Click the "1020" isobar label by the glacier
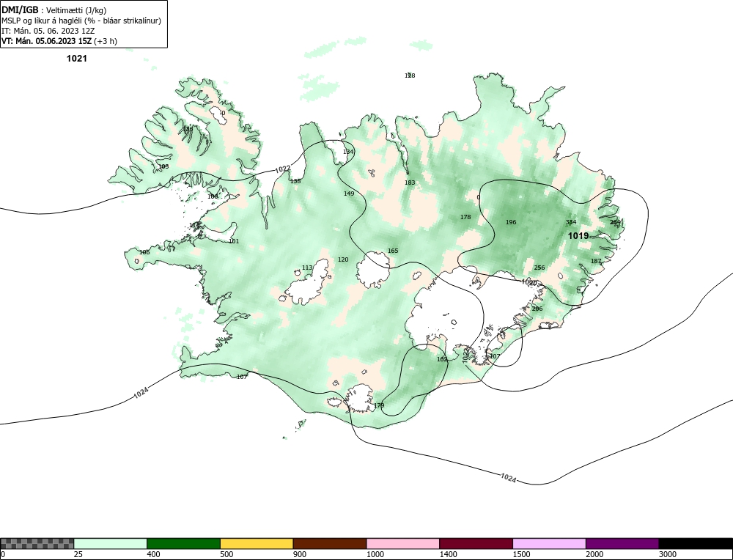The image size is (733, 560). [x=529, y=282]
